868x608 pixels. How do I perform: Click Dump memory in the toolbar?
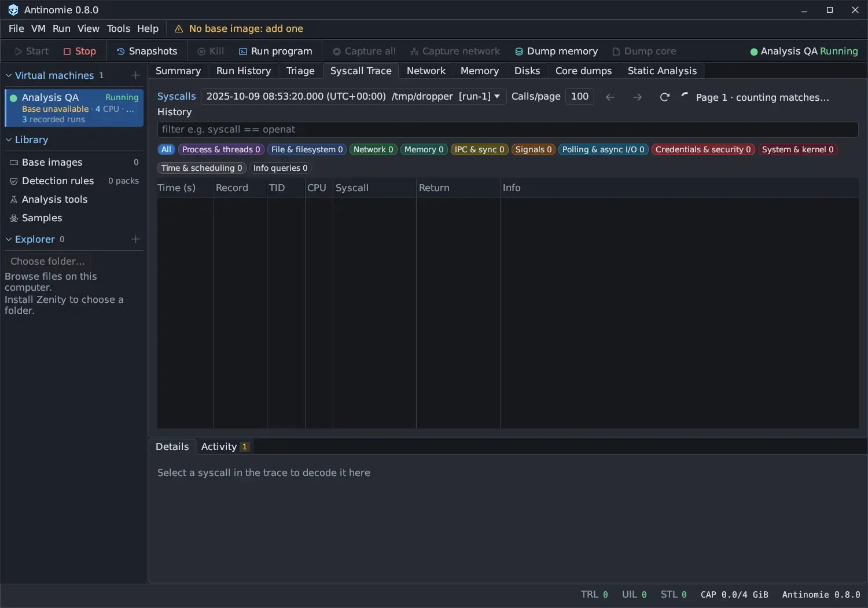tap(556, 51)
